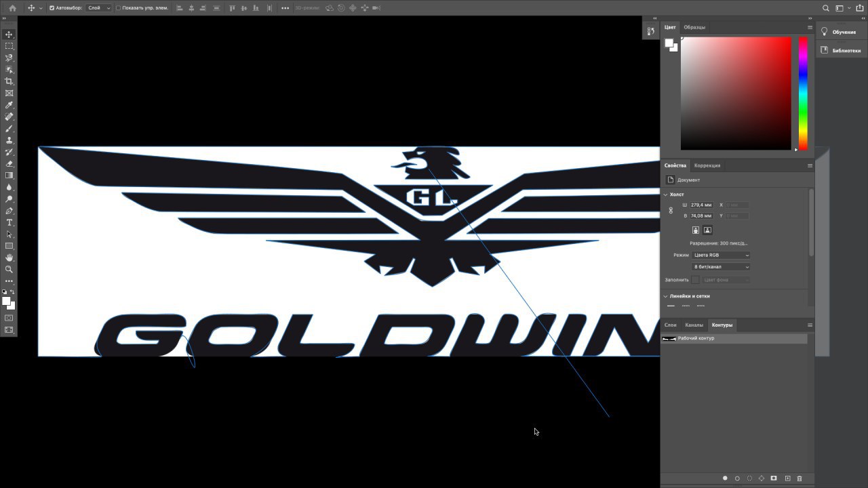This screenshot has height=488, width=868.
Task: Pick a color in the color field
Action: coord(736,94)
